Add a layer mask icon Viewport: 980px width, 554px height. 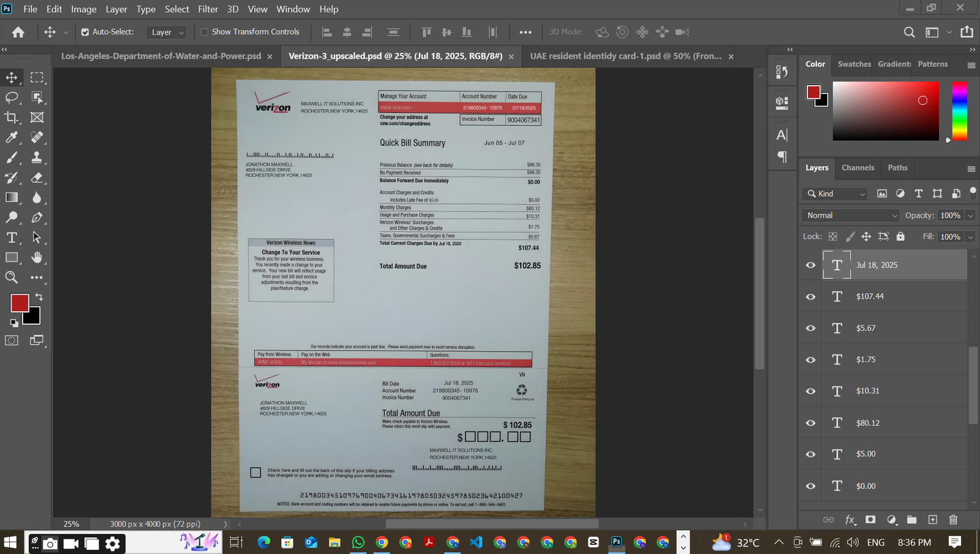870,520
